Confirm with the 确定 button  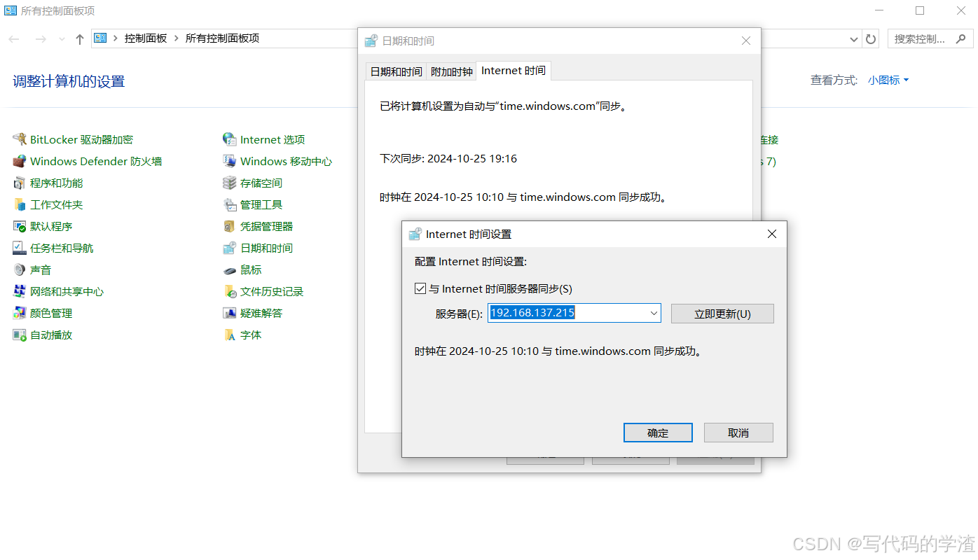[658, 433]
